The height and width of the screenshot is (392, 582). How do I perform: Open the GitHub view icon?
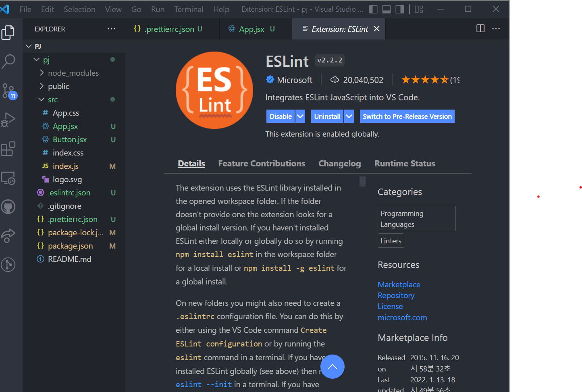8,207
